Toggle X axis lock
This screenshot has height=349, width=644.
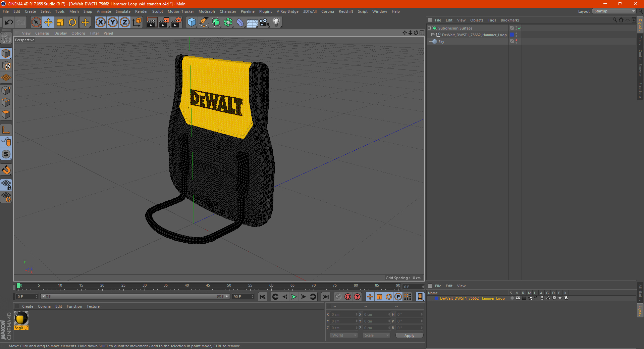pos(100,22)
